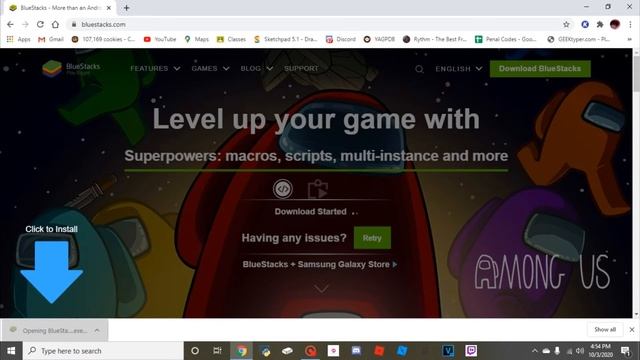This screenshot has width=640, height=360.
Task: Focus the bluestacks.com address bar
Action: 318,24
